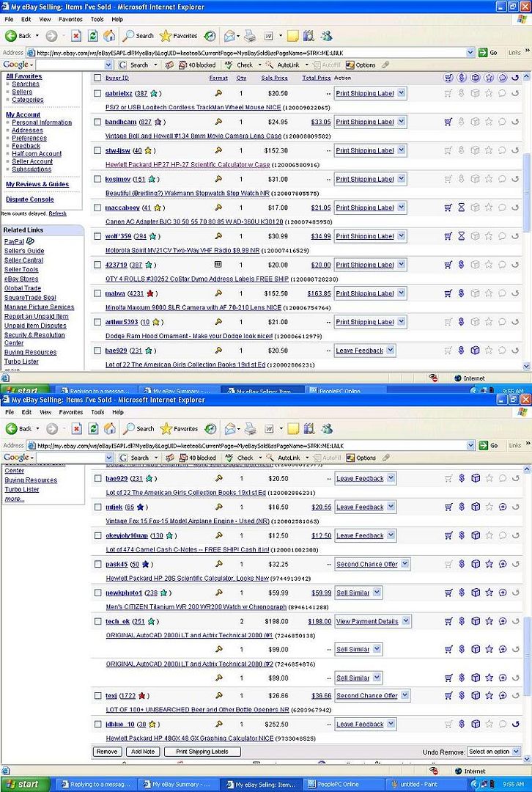Click the shipped box icon in the mfjek row
This screenshot has width=532, height=792.
(476, 507)
